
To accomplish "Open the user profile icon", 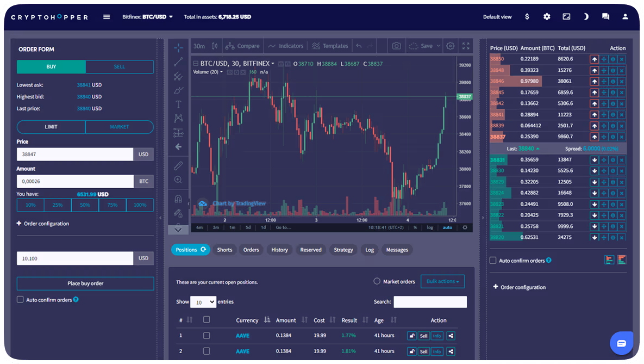I will click(625, 17).
